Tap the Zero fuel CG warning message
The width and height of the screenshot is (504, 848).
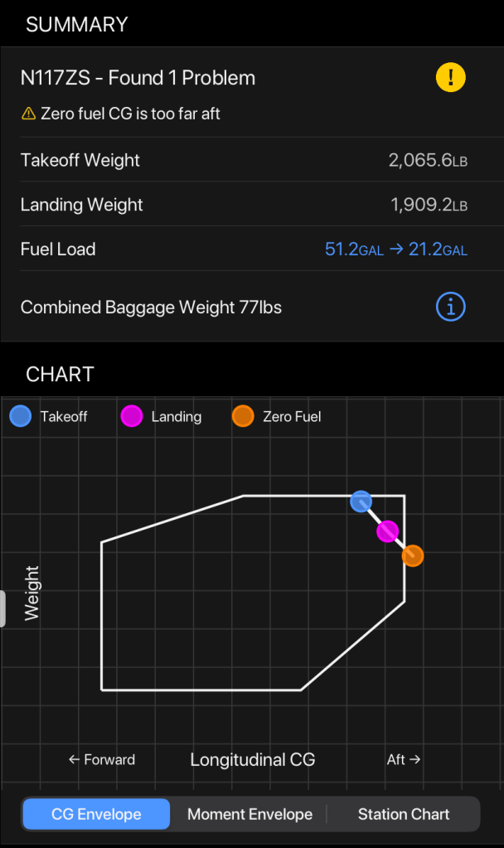point(130,114)
